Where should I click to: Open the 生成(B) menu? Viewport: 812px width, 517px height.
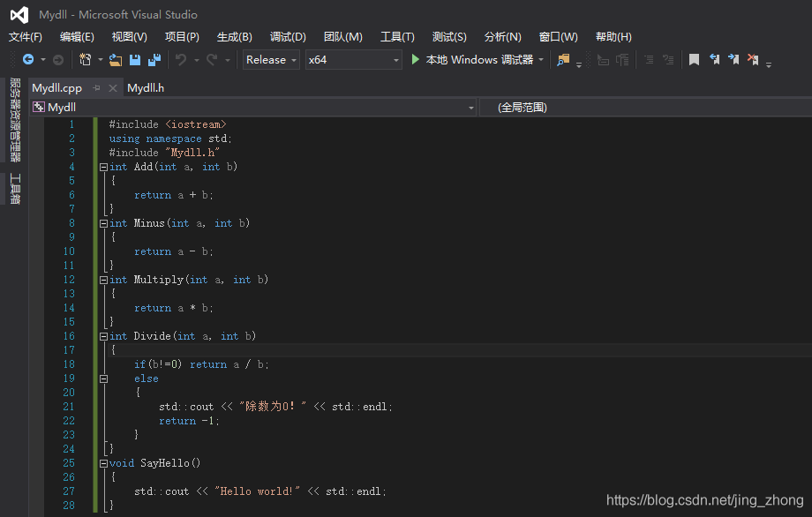point(235,37)
